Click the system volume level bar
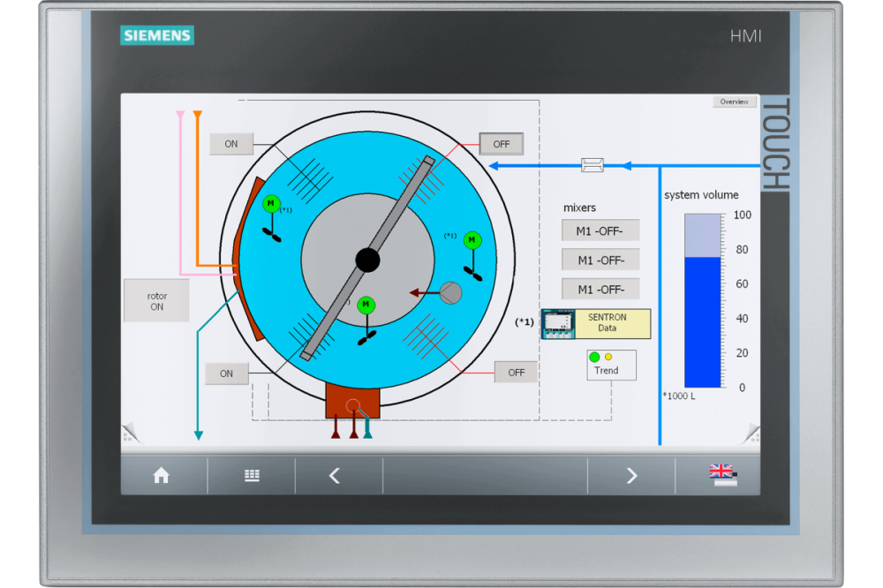 [703, 300]
